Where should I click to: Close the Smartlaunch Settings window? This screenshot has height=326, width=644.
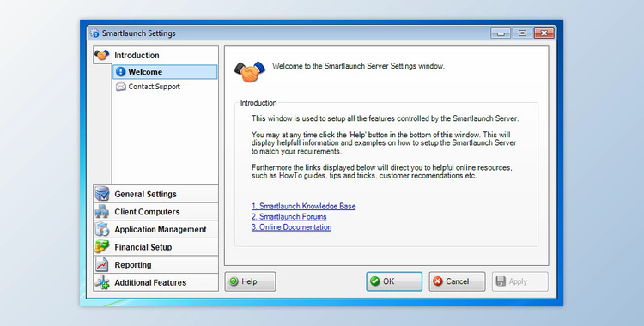(544, 33)
